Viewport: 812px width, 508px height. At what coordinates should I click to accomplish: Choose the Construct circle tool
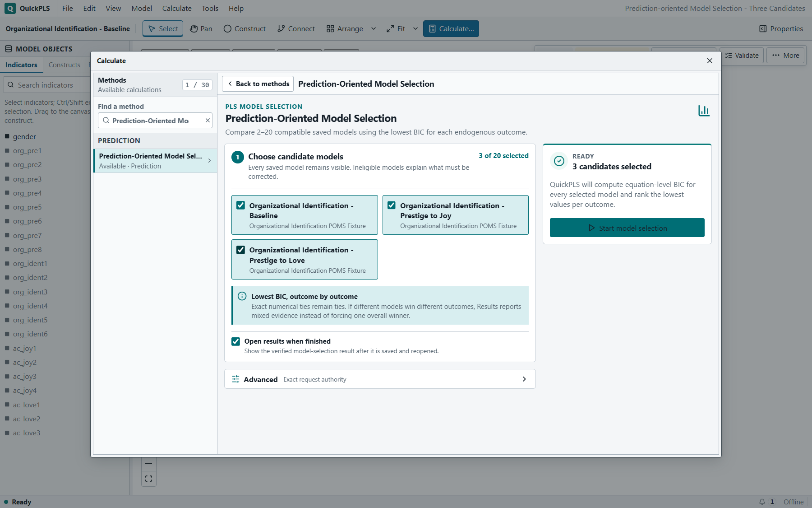(x=245, y=28)
